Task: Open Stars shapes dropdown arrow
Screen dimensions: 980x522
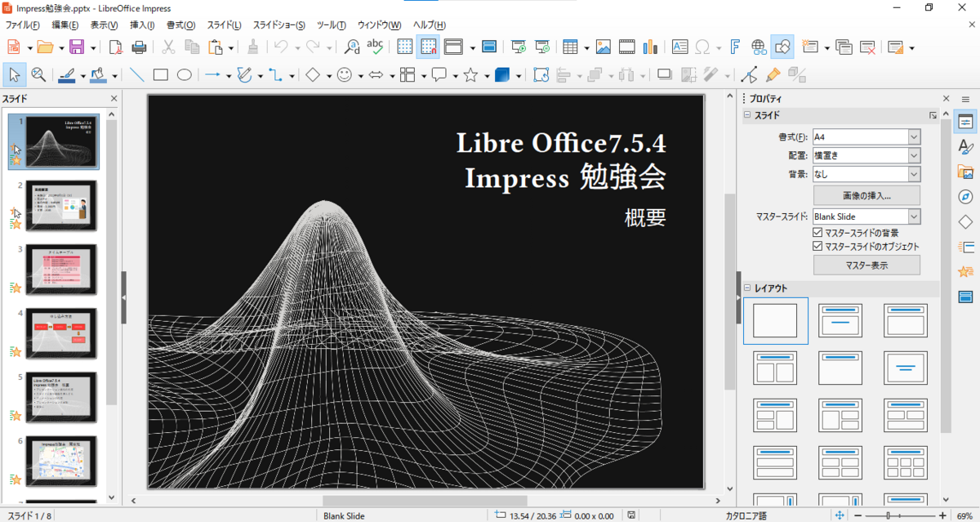Action: pos(487,75)
